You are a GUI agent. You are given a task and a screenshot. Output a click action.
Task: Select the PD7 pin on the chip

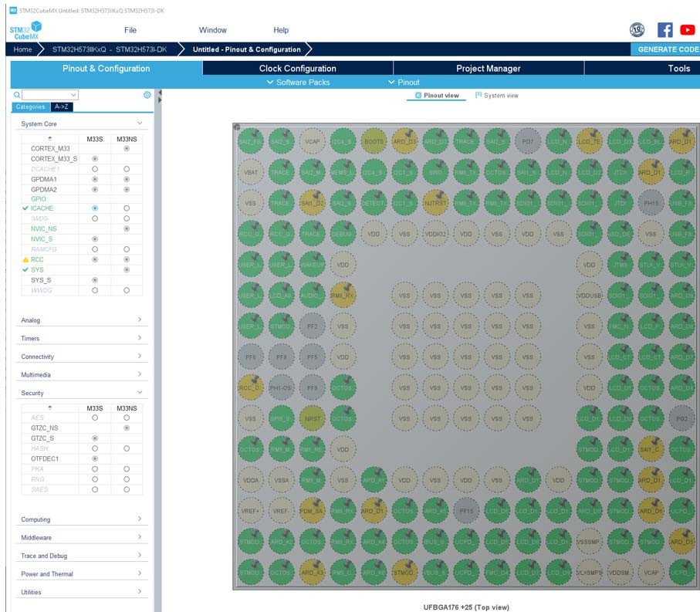(528, 141)
